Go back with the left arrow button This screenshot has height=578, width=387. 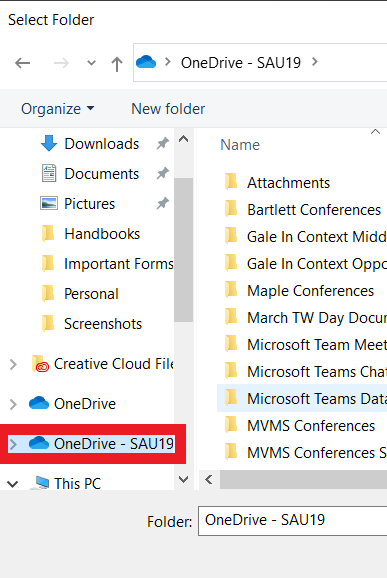[x=22, y=63]
